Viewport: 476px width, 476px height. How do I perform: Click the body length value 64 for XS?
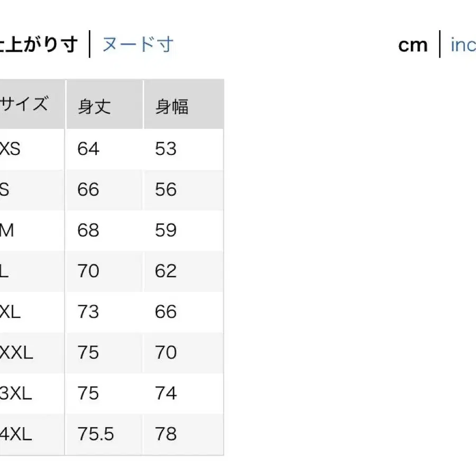(88, 149)
